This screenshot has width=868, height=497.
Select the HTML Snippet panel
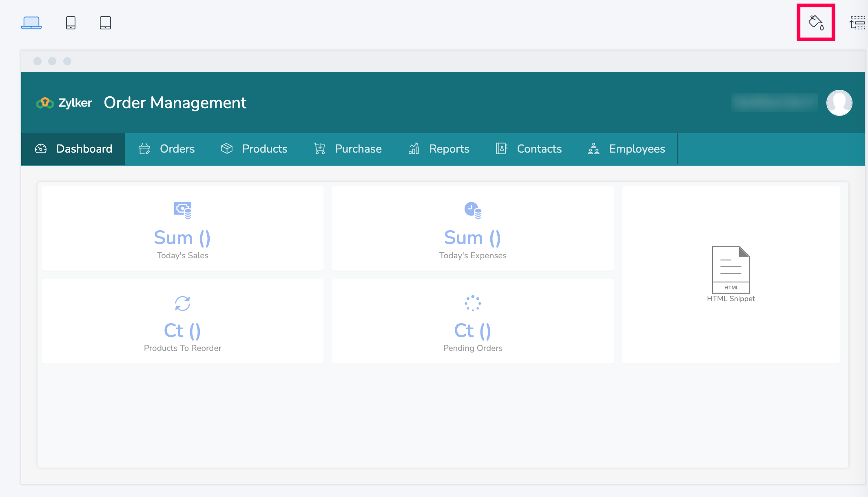731,274
